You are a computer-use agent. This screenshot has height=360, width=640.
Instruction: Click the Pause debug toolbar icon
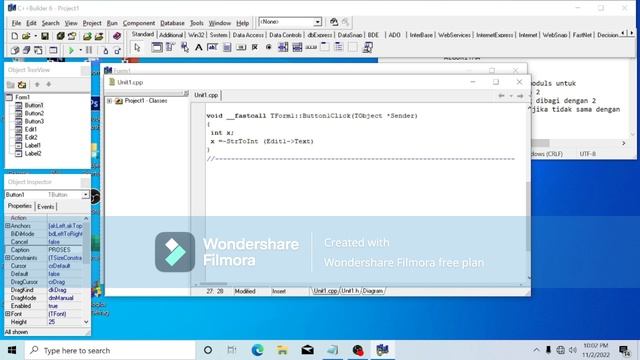89,50
